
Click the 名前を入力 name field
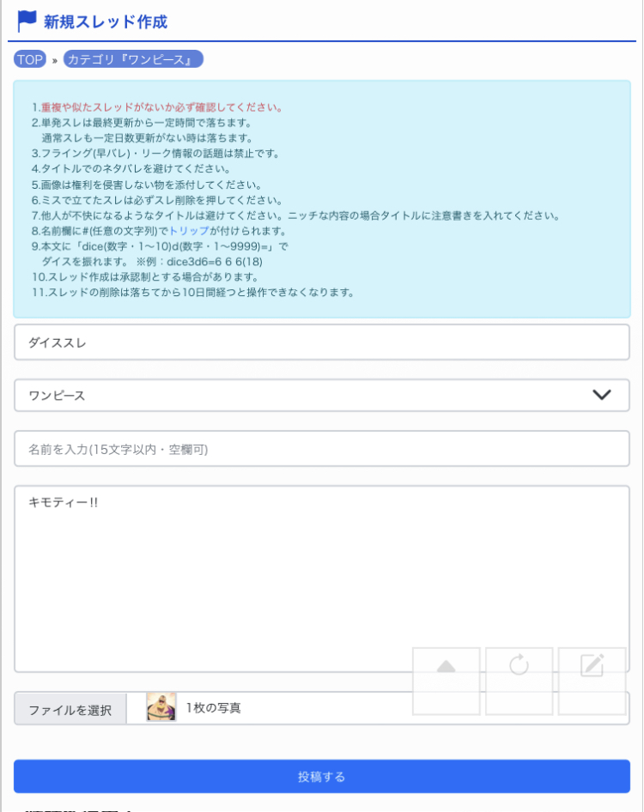point(321,449)
